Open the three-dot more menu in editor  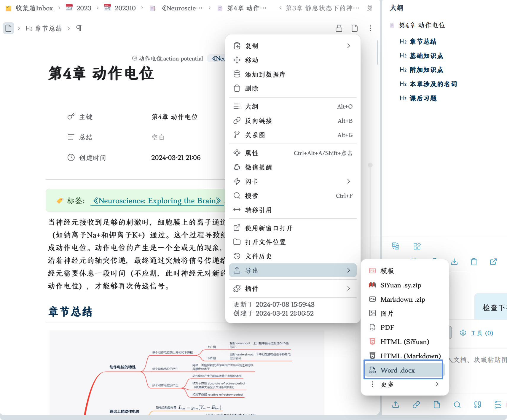(370, 28)
